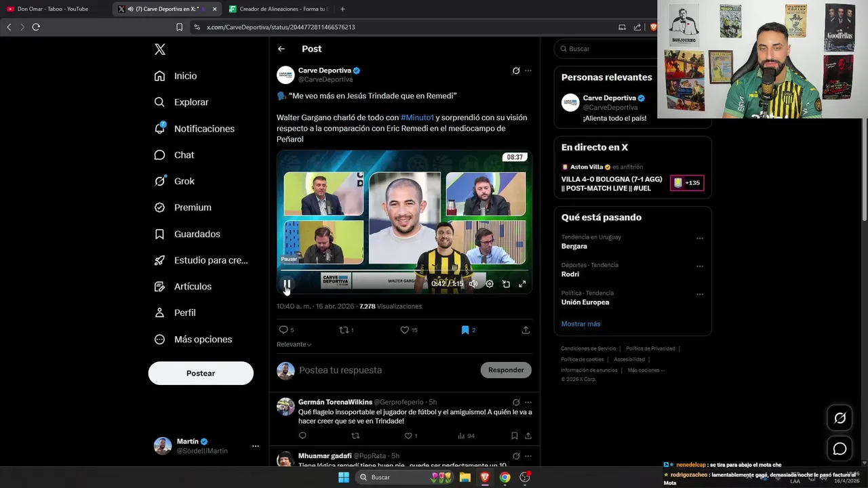Screen dimensions: 868x488
Task: Open Chat messages
Action: pyautogui.click(x=174, y=155)
